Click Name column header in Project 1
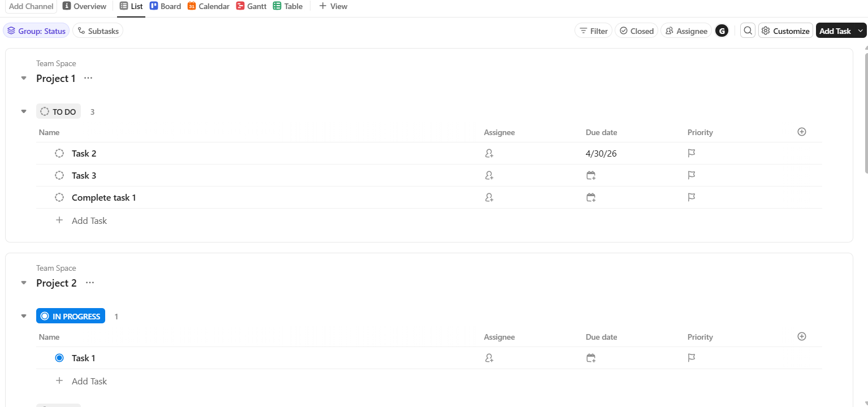This screenshot has width=868, height=407. click(x=49, y=132)
